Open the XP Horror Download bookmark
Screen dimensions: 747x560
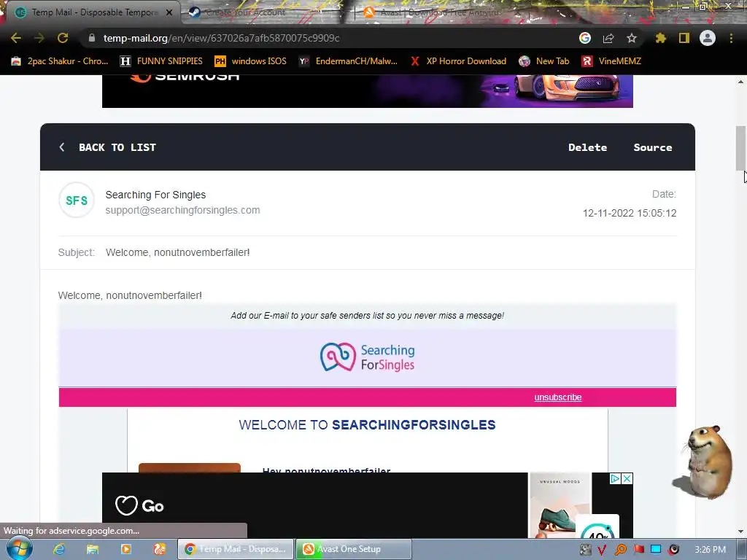click(x=458, y=61)
